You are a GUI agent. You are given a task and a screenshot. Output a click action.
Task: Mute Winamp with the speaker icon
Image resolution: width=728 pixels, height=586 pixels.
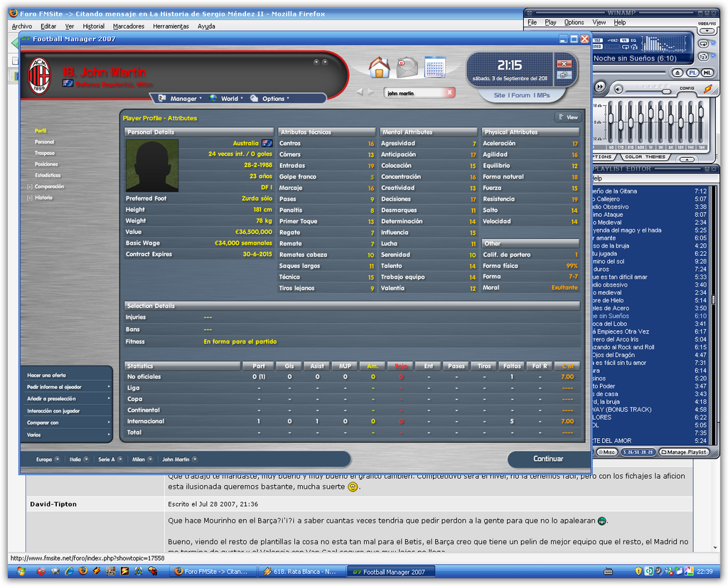(x=619, y=89)
